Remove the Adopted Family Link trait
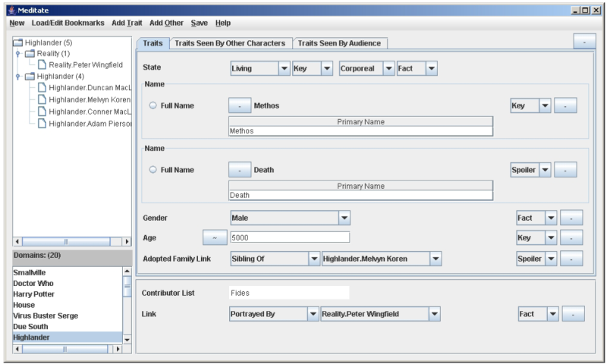The image size is (607, 364). 571,259
